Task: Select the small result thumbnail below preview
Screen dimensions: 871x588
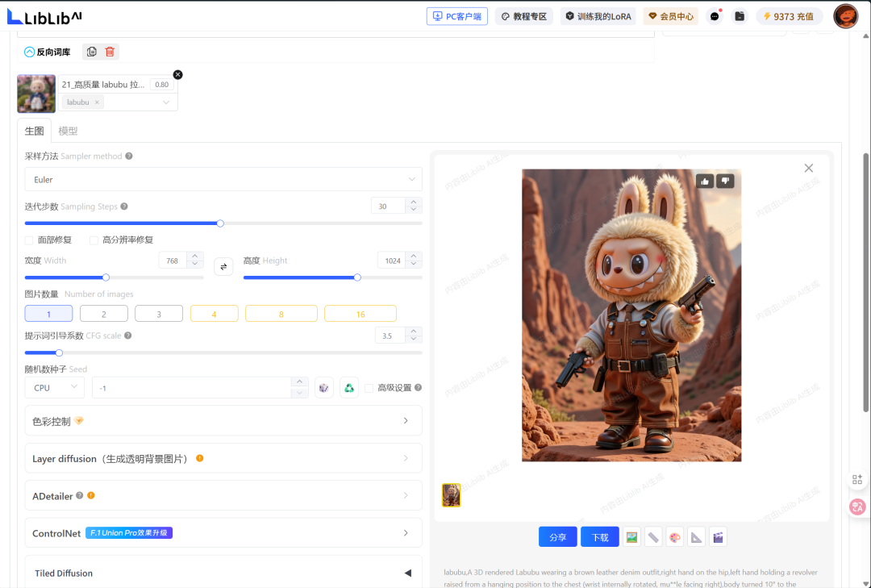Action: (451, 495)
